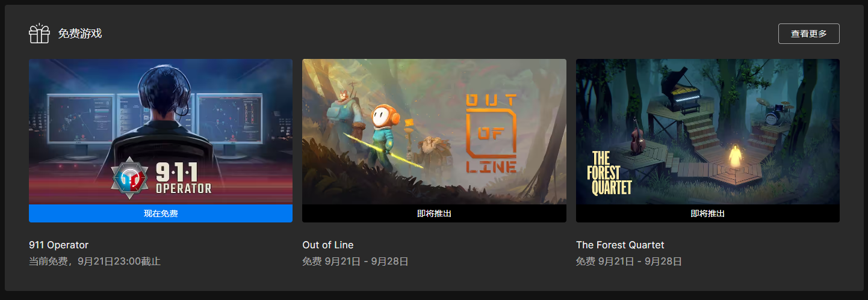Open The Forest Quartet title link
Image resolution: width=868 pixels, height=300 pixels.
pos(620,245)
